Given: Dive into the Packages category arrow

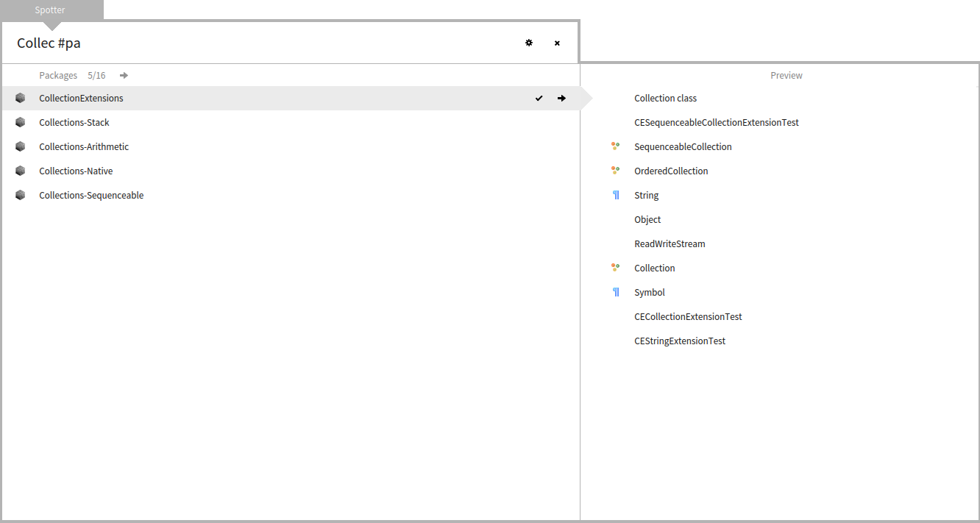Looking at the screenshot, I should pos(124,75).
